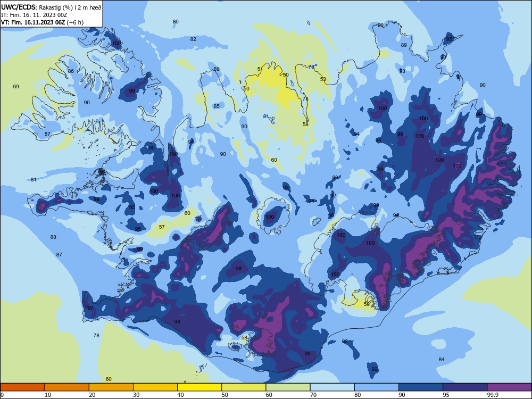This screenshot has height=399, width=532.
Task: Click the 95 legend scale label
Action: 446,395
